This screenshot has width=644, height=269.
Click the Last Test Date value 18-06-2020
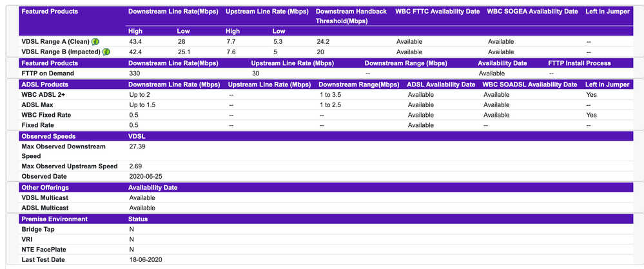point(146,260)
